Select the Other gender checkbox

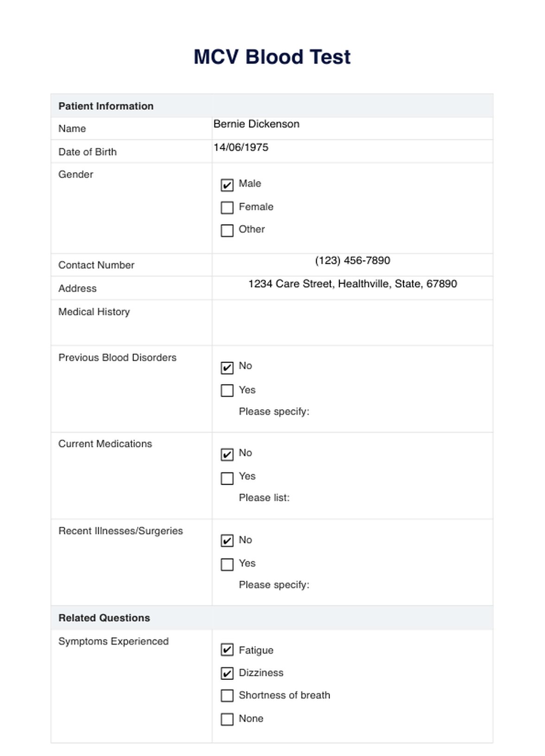227,231
